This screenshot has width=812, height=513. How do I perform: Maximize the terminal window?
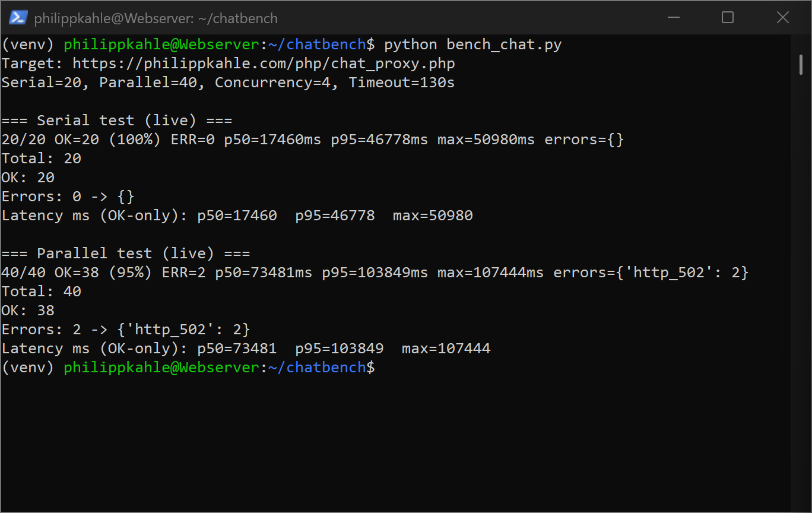(x=728, y=18)
